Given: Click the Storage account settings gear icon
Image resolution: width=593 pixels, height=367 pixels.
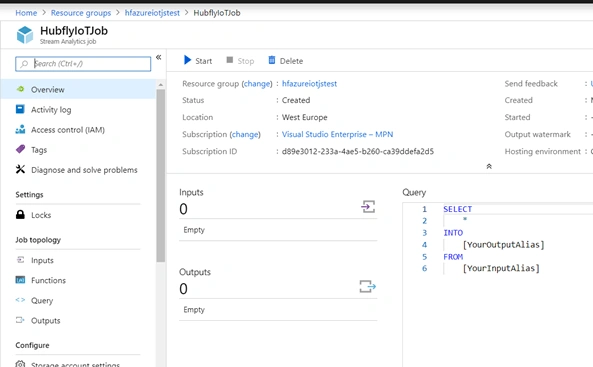Looking at the screenshot, I should [x=20, y=364].
